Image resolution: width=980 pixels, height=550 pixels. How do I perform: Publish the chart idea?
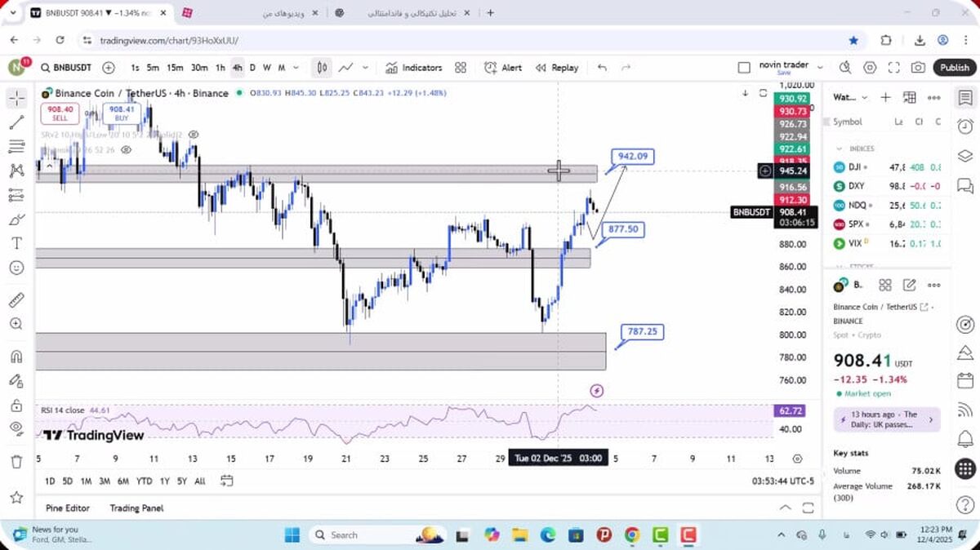click(x=954, y=68)
